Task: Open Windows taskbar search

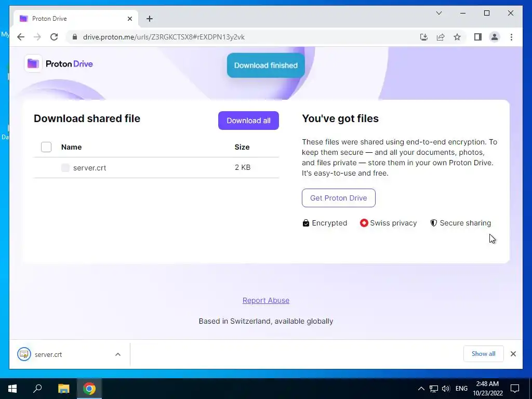Action: tap(37, 389)
